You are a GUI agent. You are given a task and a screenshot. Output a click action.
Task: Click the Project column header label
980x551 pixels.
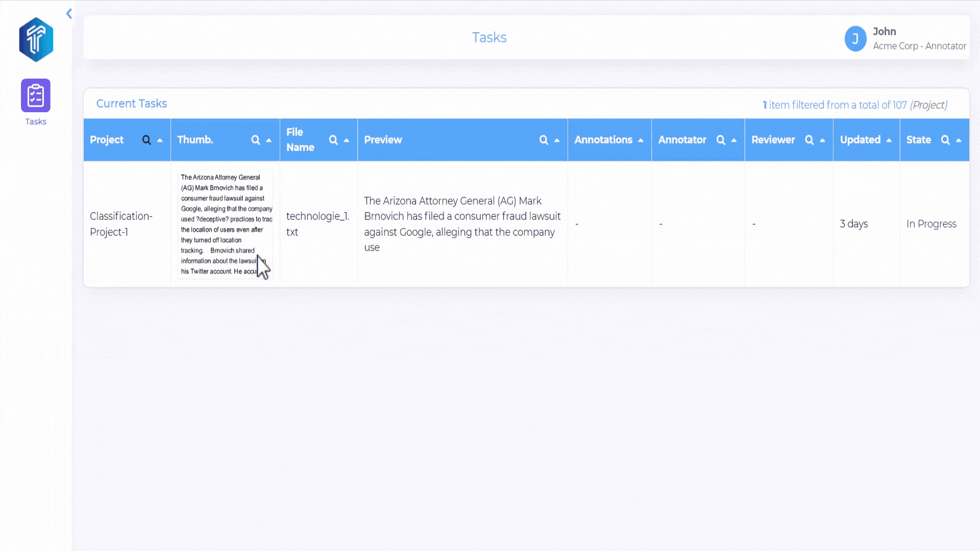(x=107, y=140)
